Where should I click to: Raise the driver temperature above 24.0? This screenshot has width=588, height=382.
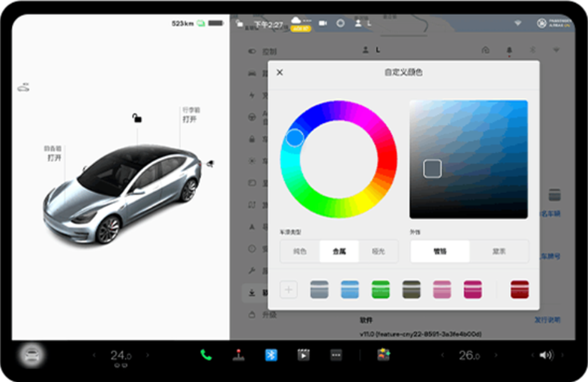148,355
